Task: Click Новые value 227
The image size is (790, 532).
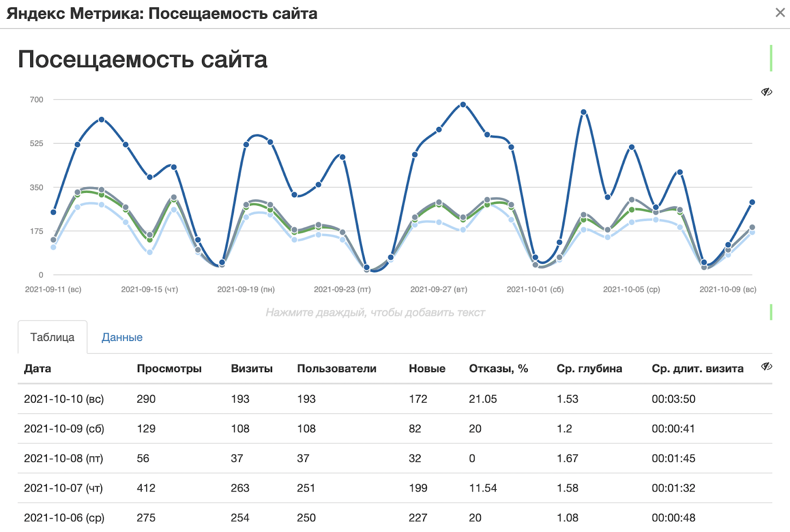Action: [418, 518]
